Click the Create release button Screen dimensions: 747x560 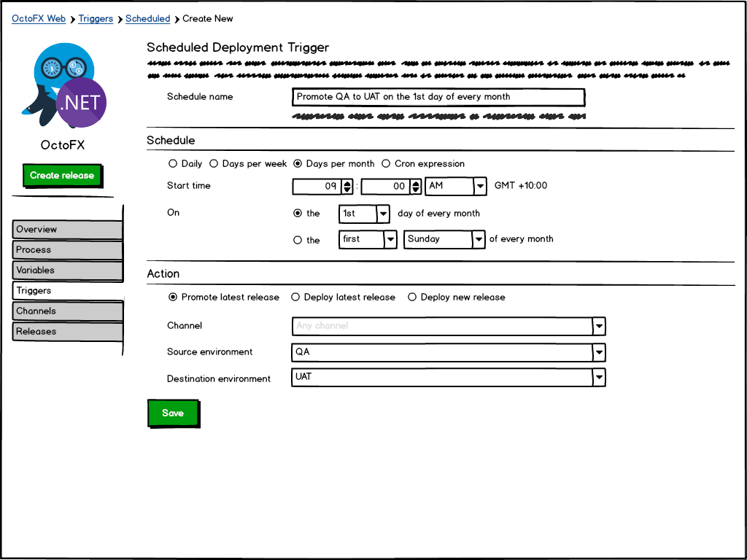[x=62, y=176]
